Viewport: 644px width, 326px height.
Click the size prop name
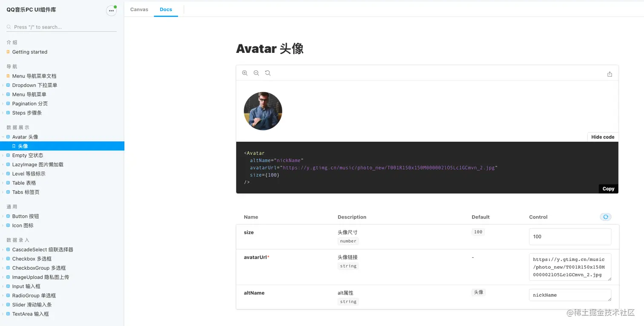[249, 232]
